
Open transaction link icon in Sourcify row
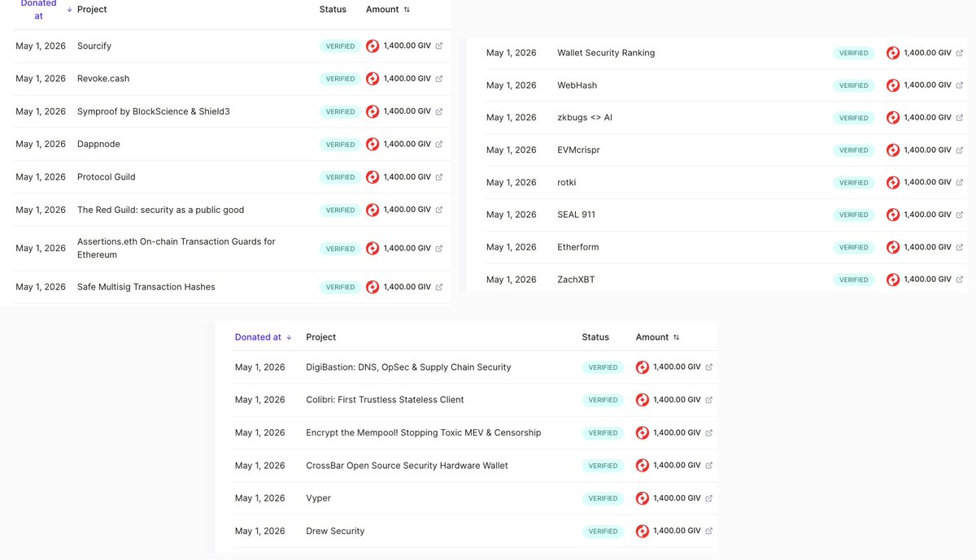pos(439,46)
